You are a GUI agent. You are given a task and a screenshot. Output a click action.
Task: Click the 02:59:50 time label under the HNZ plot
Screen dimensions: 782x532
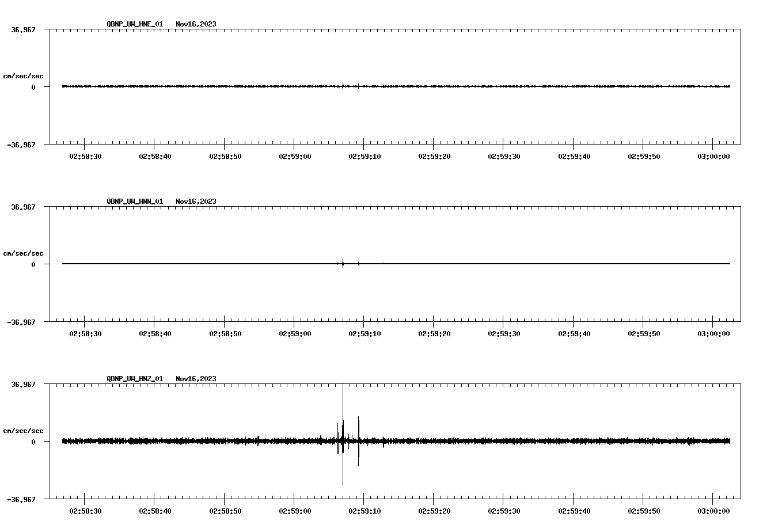[644, 511]
